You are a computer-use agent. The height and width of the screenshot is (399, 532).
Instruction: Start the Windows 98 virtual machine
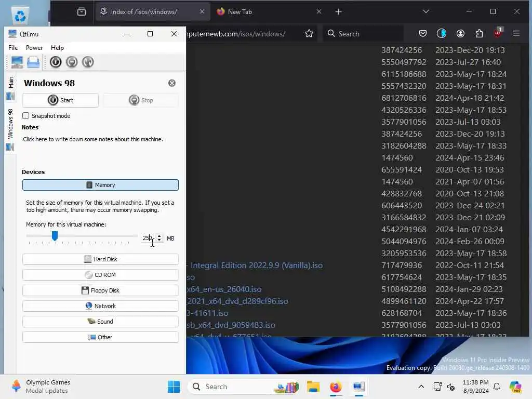(61, 100)
